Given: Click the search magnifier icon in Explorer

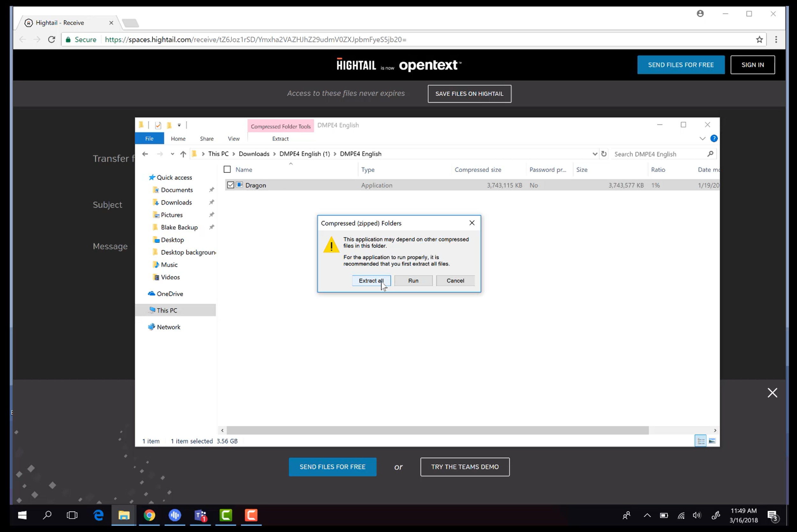Looking at the screenshot, I should coord(711,154).
